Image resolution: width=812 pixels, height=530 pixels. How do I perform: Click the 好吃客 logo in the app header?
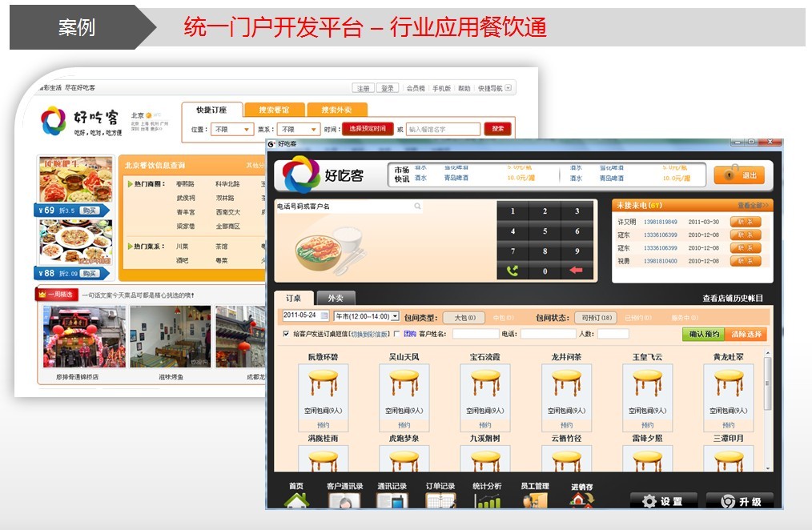pos(324,175)
